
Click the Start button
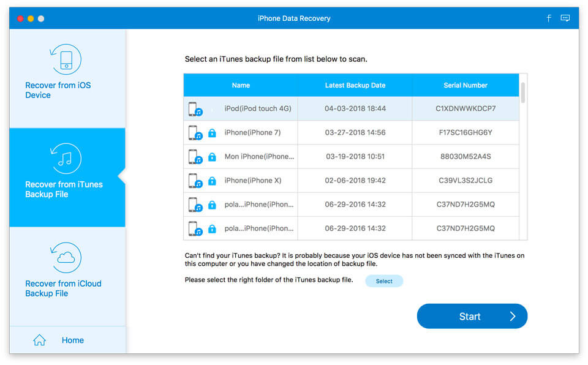click(x=472, y=316)
